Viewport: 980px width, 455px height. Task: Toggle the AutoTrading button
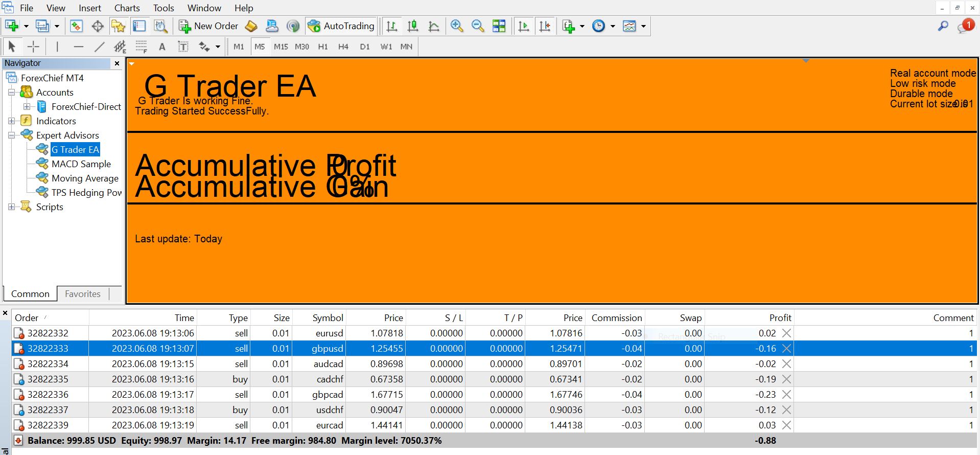(341, 26)
